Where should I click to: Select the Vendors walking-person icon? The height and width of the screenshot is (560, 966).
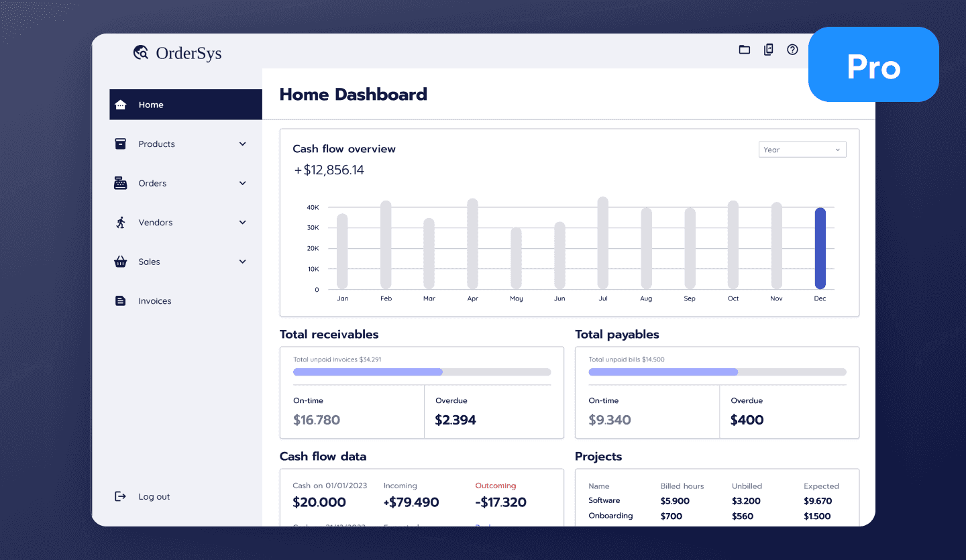click(x=121, y=222)
